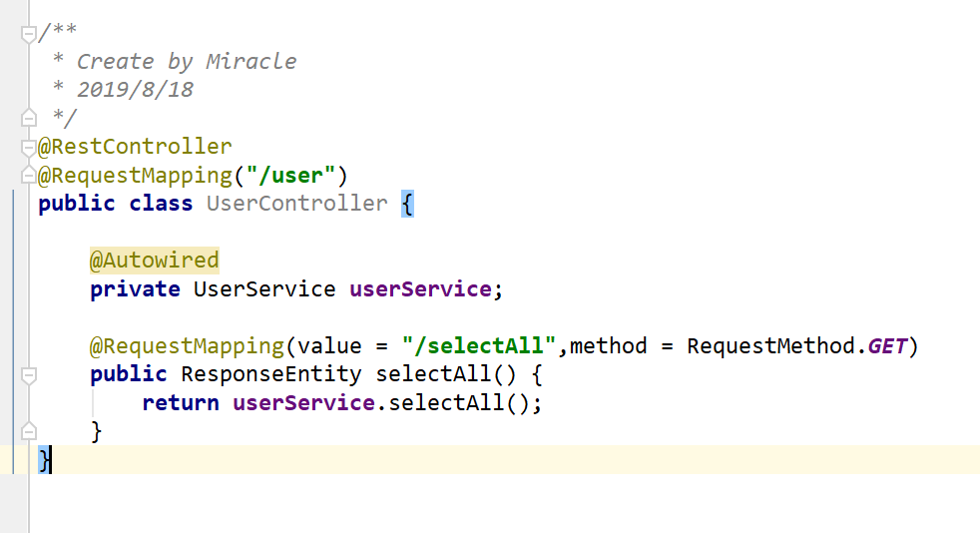Click the 2019/8/18 date comment
The width and height of the screenshot is (980, 533).
(135, 90)
